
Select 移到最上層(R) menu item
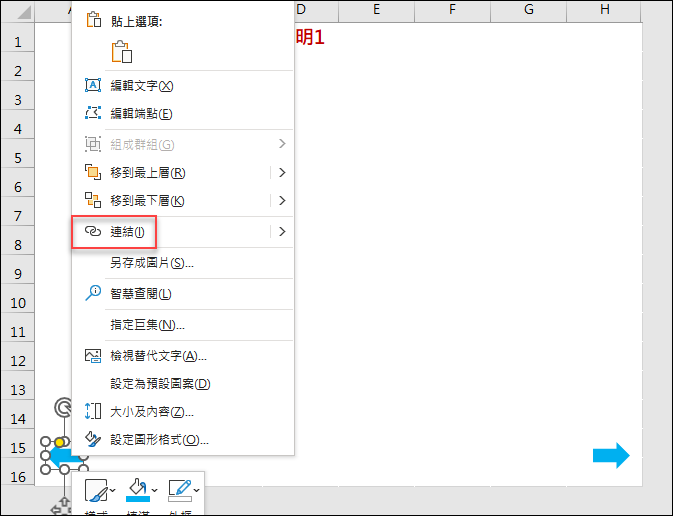coord(171,173)
